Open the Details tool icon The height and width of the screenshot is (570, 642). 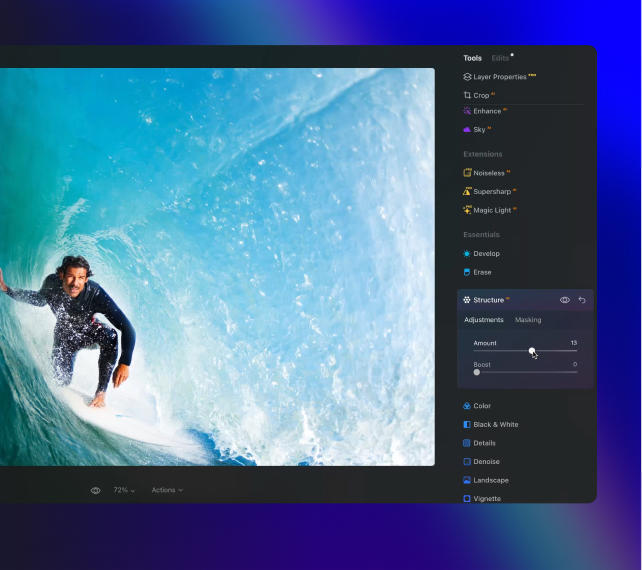pos(467,443)
